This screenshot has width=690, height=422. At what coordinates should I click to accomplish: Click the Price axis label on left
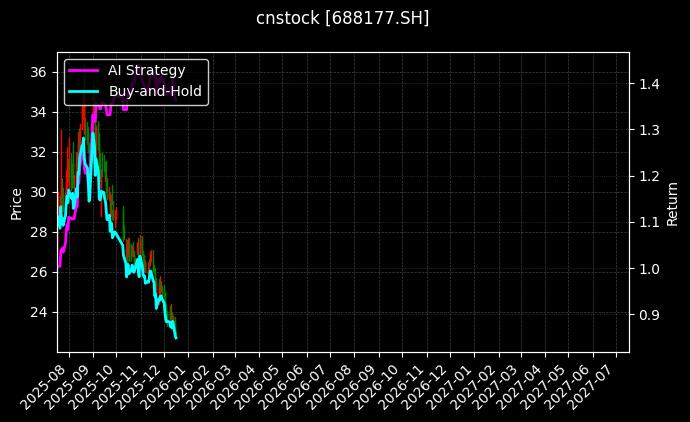(16, 203)
